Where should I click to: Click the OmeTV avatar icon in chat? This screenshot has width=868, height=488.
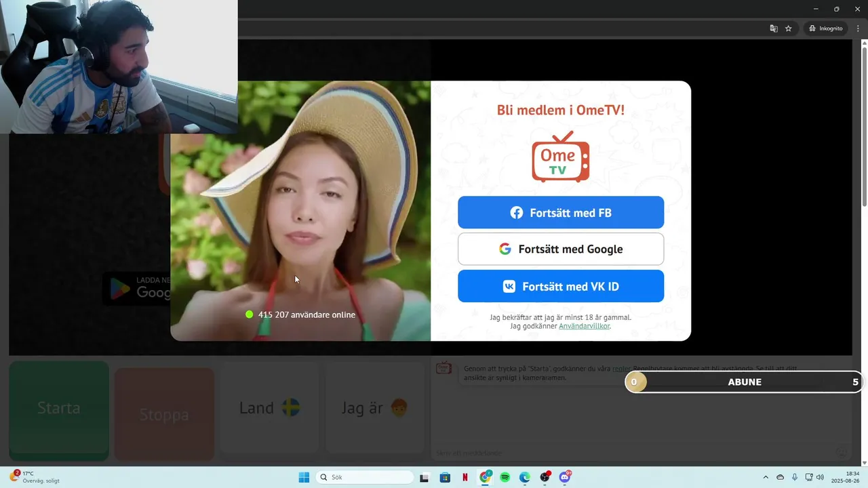(444, 368)
